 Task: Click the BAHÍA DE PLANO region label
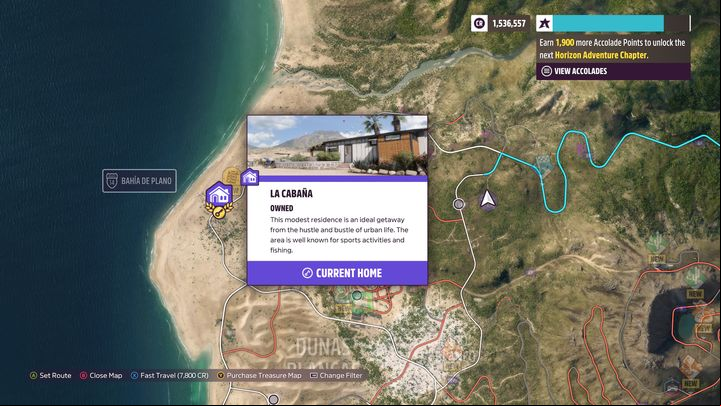click(146, 181)
